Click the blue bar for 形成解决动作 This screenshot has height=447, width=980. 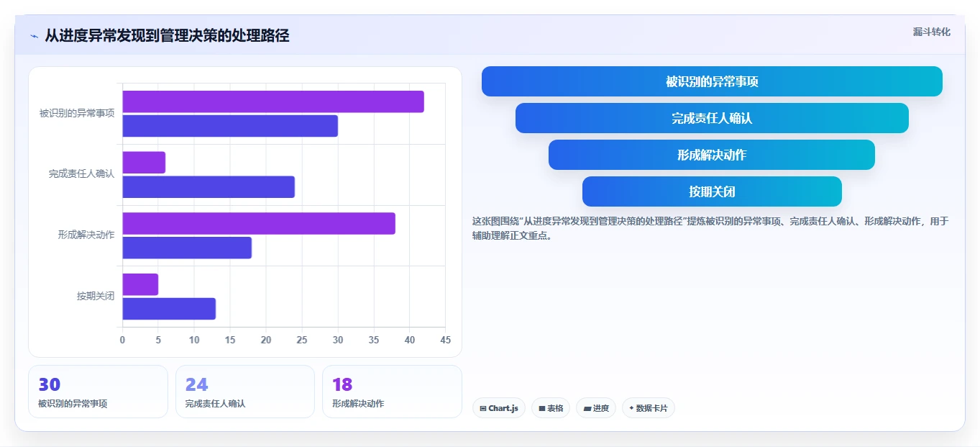tap(187, 248)
